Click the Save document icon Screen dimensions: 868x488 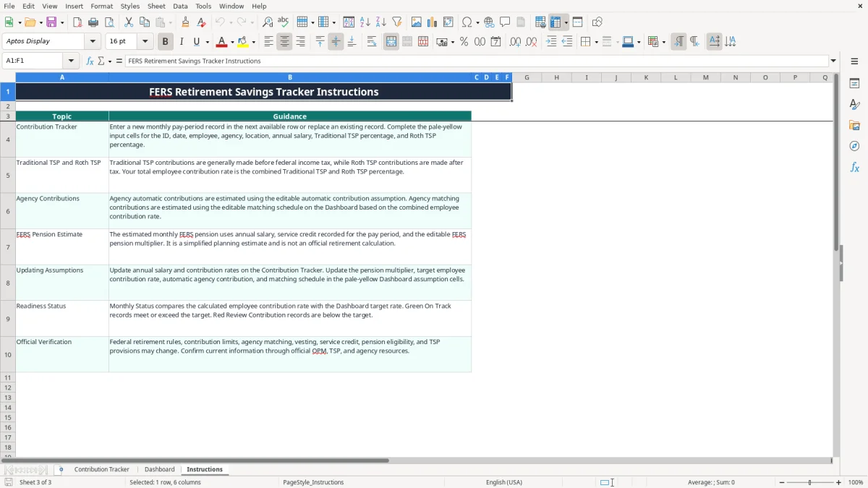(x=51, y=22)
